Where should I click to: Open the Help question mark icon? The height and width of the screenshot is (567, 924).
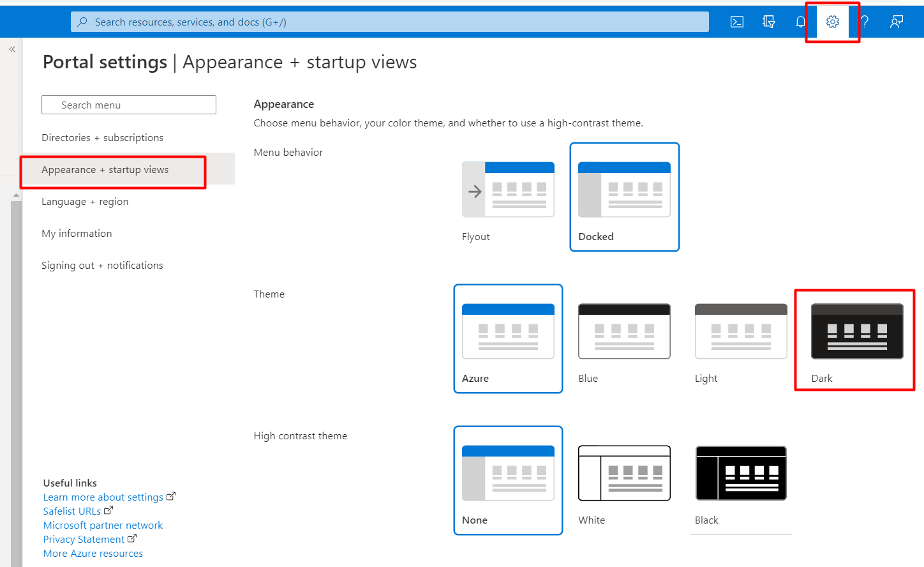click(x=865, y=22)
